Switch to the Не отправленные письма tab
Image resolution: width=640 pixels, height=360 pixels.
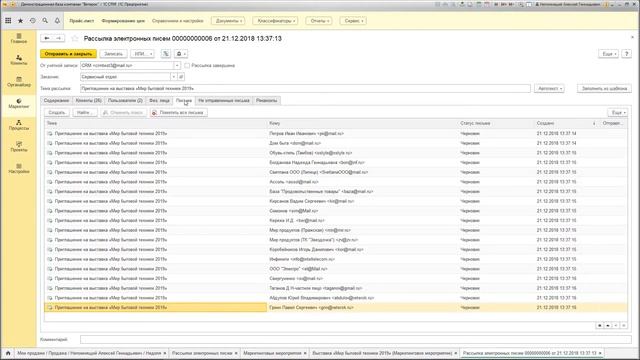(224, 100)
